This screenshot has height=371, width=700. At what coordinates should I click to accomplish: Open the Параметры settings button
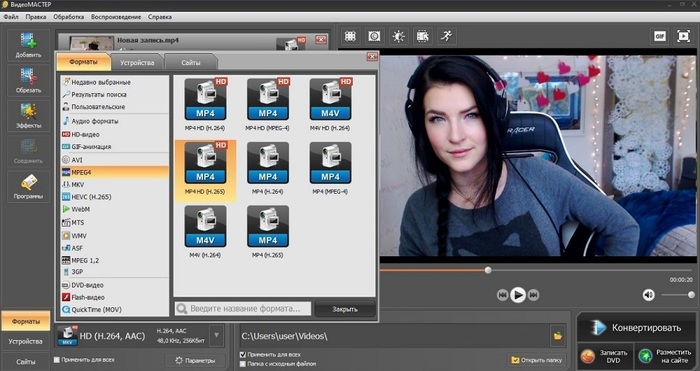[195, 360]
